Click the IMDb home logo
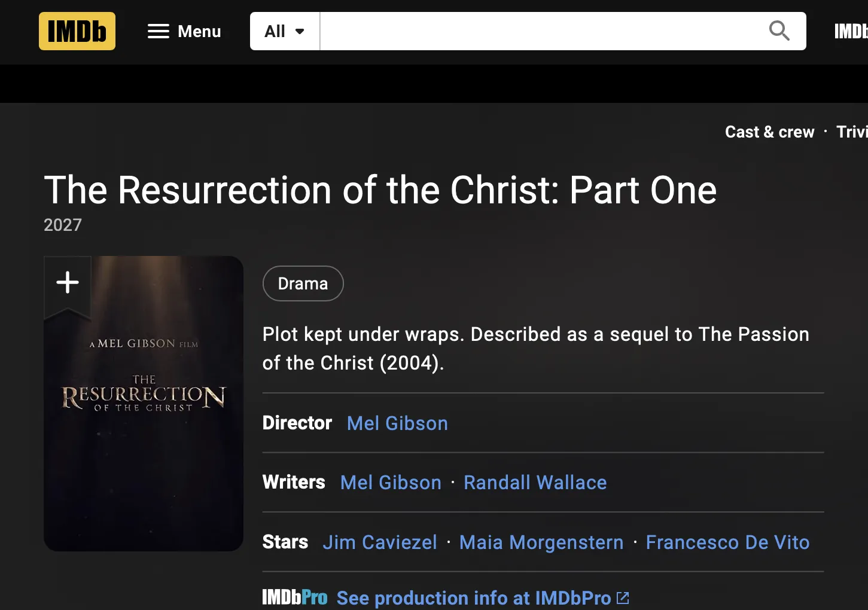The image size is (868, 610). click(77, 31)
